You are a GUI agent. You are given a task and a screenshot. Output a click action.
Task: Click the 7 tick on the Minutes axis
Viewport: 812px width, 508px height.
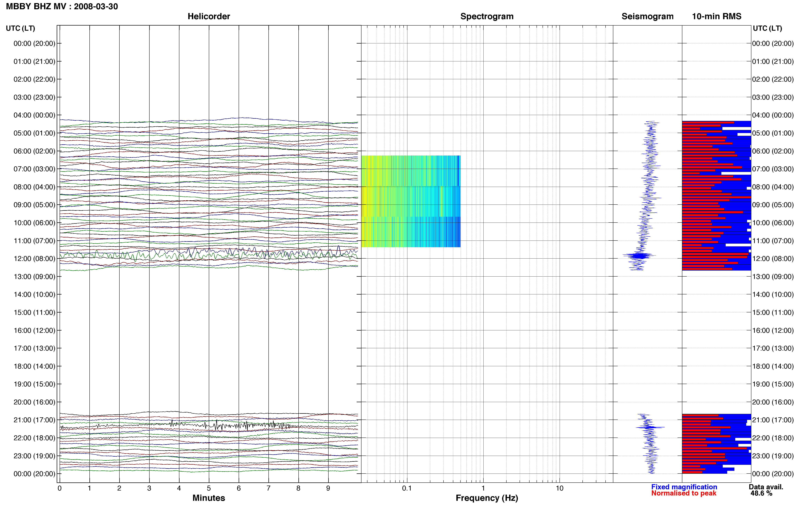pyautogui.click(x=269, y=488)
